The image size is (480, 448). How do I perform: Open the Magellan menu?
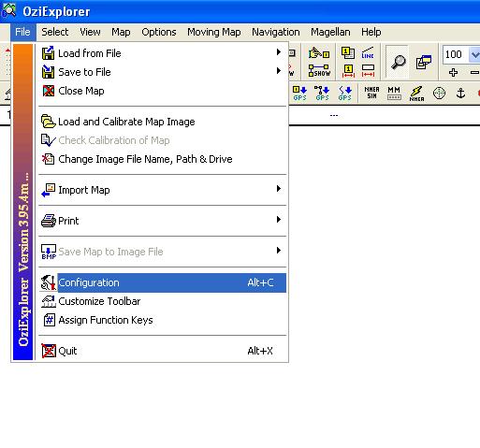[x=330, y=32]
